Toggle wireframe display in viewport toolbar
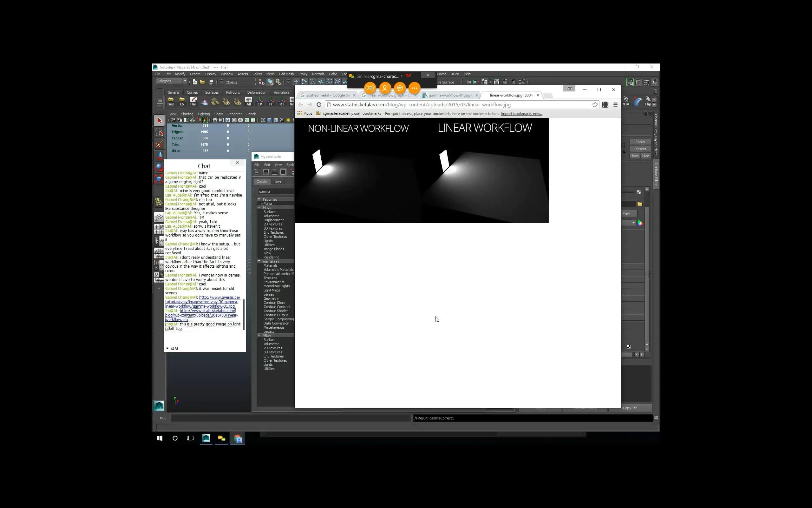812x508 pixels. pos(263,120)
